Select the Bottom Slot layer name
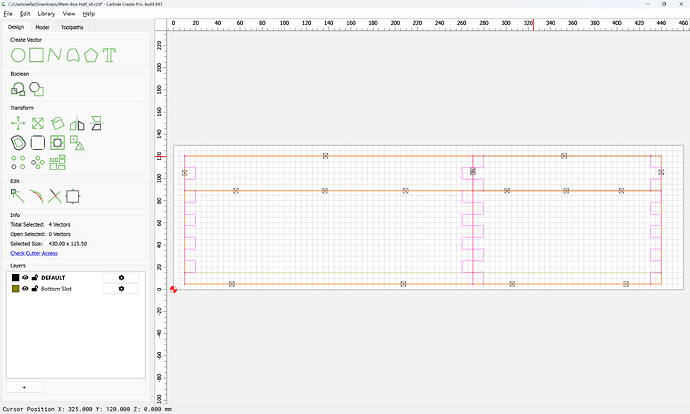Viewport: 690px width, 414px height. (x=56, y=289)
